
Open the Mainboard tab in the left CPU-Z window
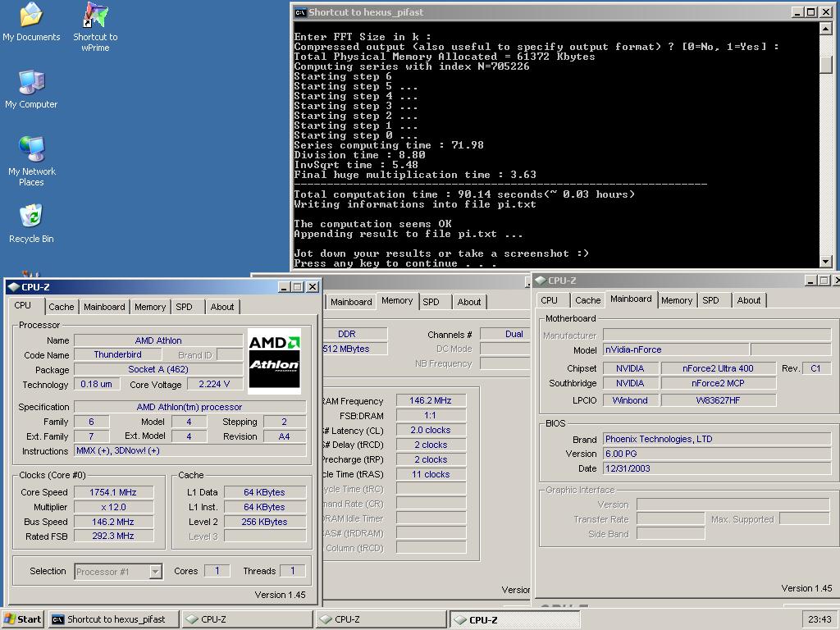point(104,307)
